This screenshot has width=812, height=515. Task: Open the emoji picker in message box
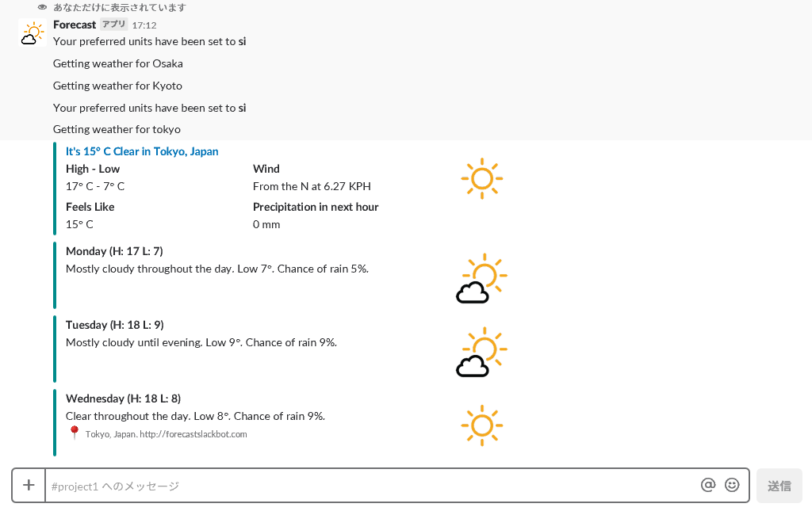(732, 485)
